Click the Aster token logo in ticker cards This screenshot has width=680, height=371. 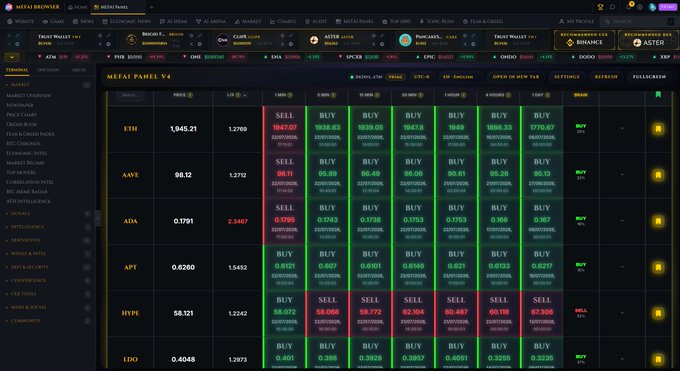(x=314, y=40)
